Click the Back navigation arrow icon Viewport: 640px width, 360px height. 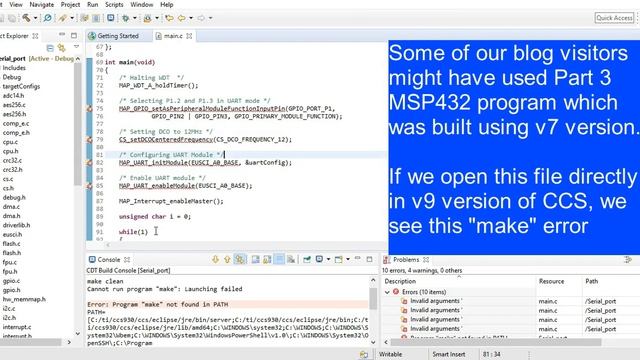[x=182, y=18]
